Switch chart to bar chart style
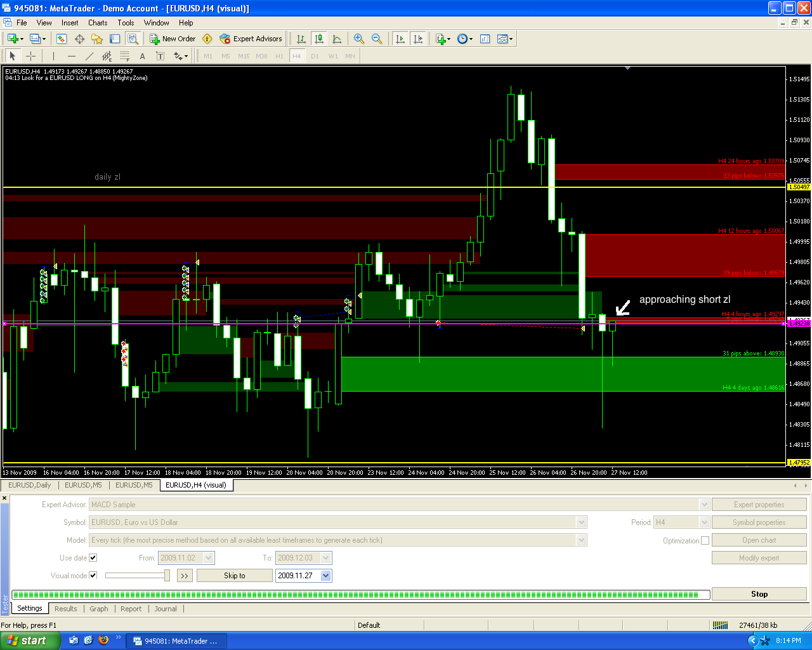 coord(301,39)
